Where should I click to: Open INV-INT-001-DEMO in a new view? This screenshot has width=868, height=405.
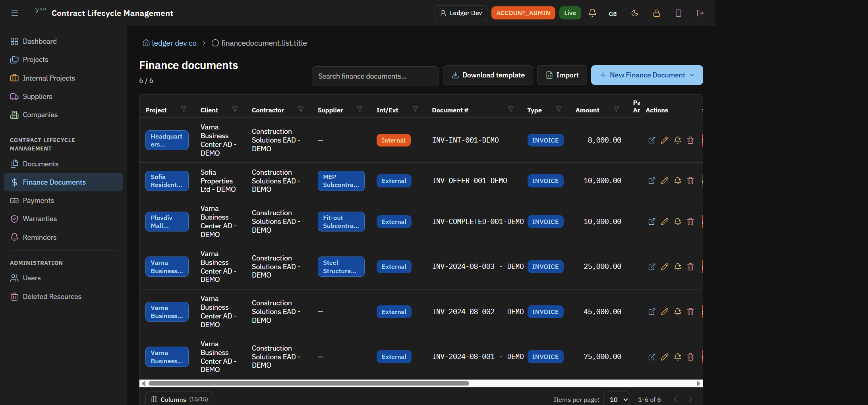tap(652, 140)
